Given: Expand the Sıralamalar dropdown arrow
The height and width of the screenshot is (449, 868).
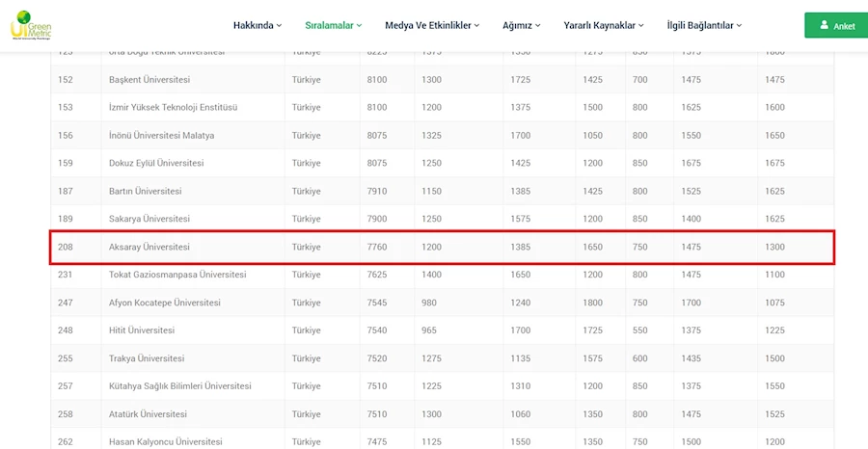Looking at the screenshot, I should [360, 25].
